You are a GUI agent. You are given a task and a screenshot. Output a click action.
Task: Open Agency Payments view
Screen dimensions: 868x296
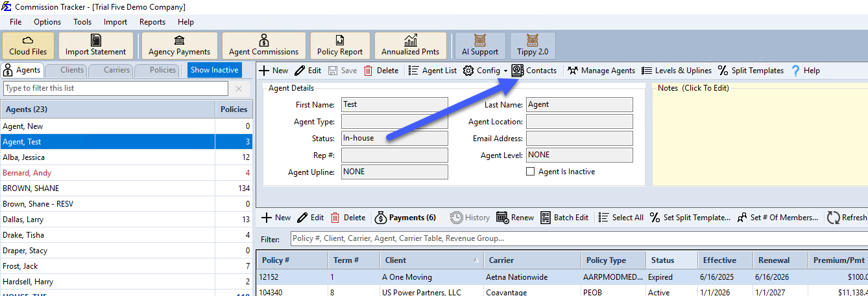[x=180, y=45]
